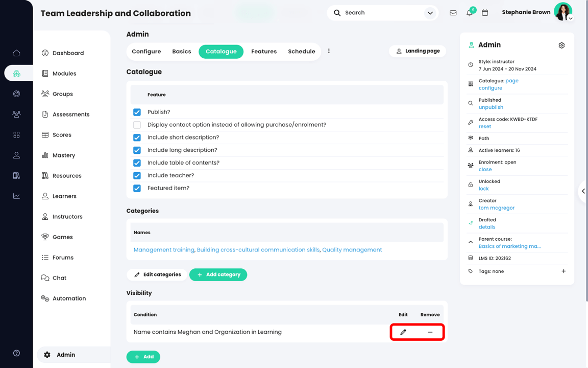Viewport: 588px width, 368px height.
Task: Switch to the Features tab
Action: [263, 52]
